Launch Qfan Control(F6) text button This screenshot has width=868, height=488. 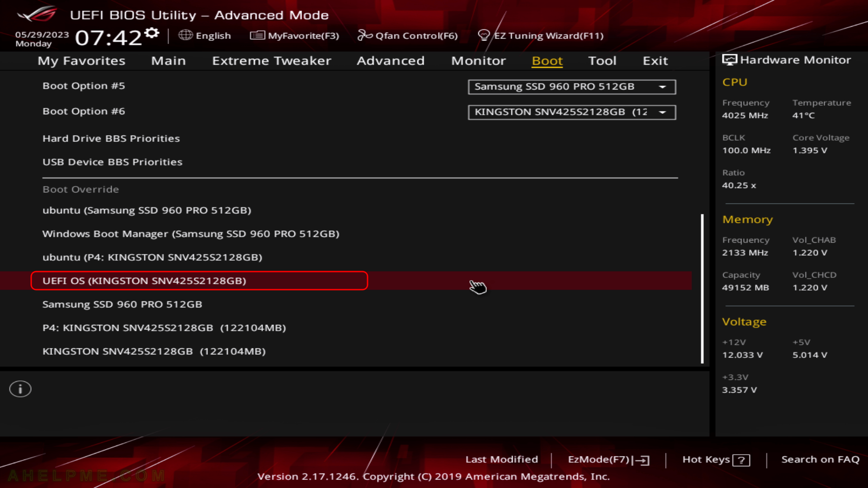coord(416,36)
